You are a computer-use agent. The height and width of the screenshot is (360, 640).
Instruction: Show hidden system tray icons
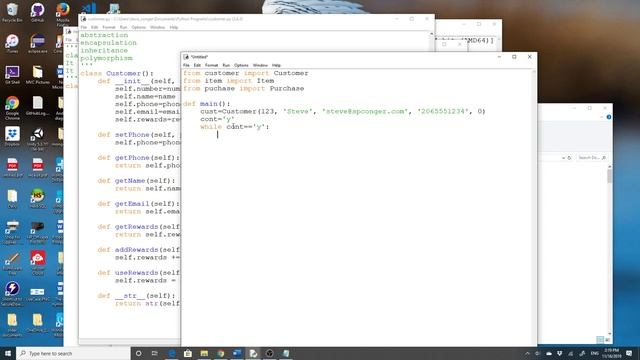[x=527, y=353]
